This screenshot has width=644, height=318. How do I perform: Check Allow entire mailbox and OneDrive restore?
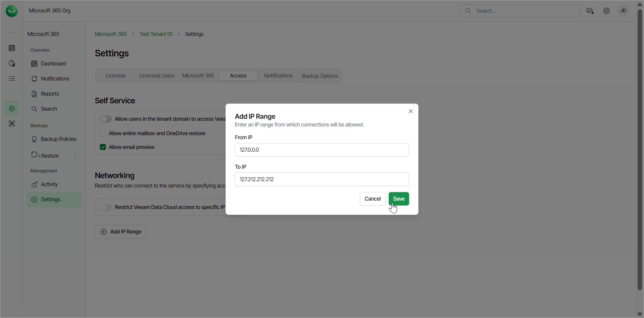pos(103,134)
